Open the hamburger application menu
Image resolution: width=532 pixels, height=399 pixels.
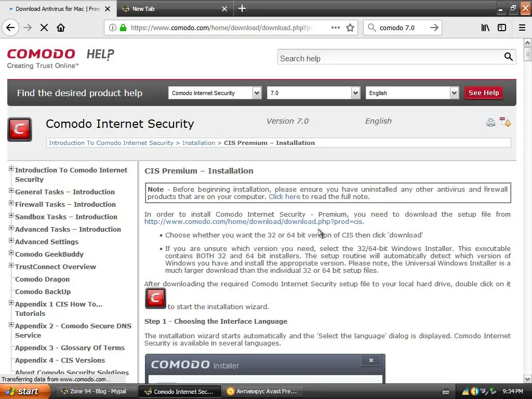click(x=522, y=28)
